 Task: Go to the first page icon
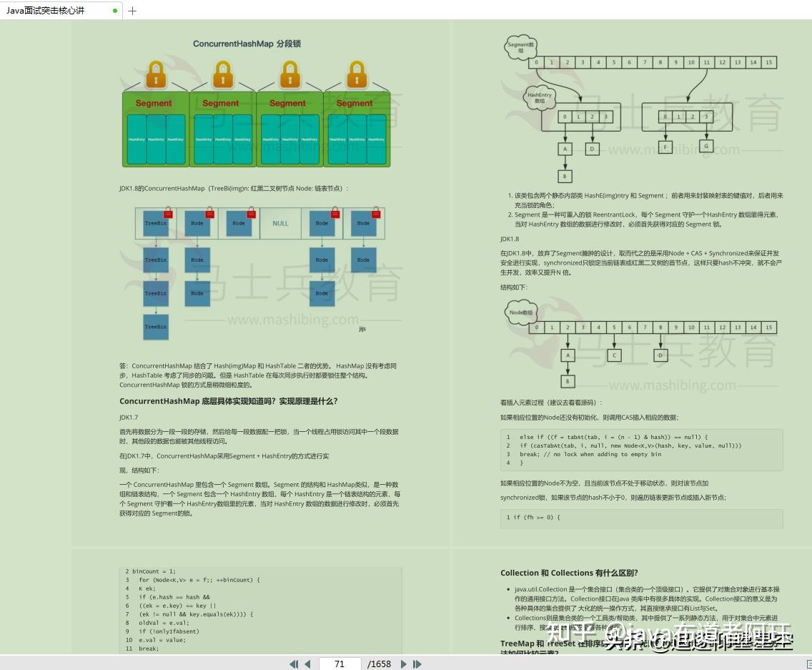click(294, 664)
